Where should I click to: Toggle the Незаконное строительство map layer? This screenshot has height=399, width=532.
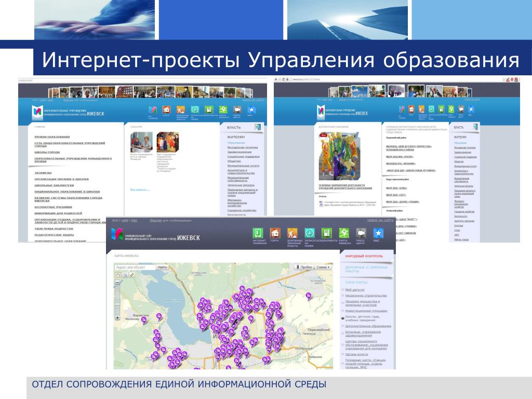366,296
